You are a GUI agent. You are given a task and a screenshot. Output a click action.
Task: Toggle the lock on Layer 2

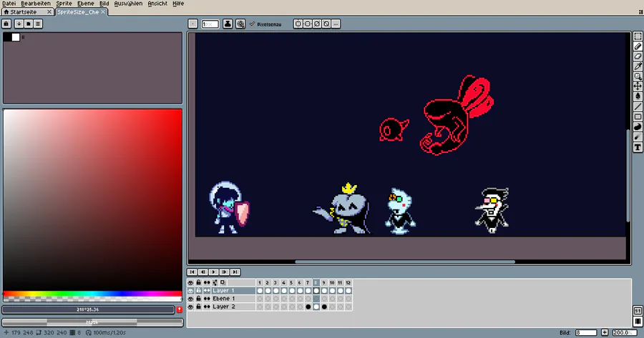tap(198, 307)
